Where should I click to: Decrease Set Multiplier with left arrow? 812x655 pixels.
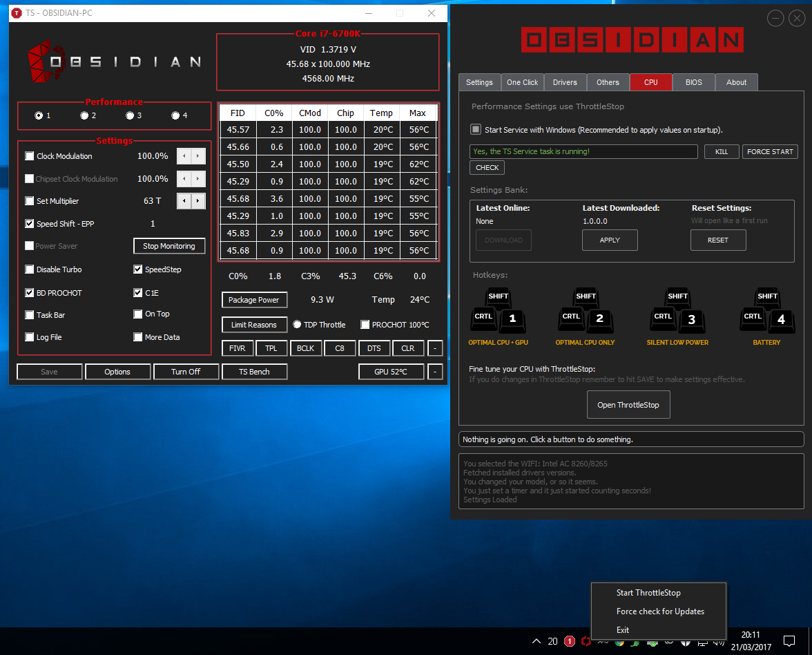[184, 201]
